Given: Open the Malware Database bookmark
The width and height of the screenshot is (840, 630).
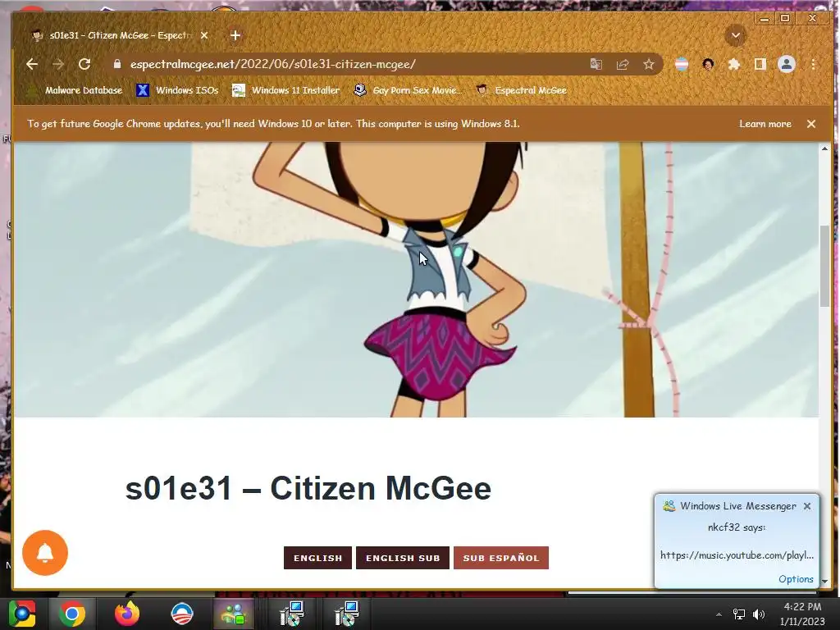Looking at the screenshot, I should tap(75, 90).
